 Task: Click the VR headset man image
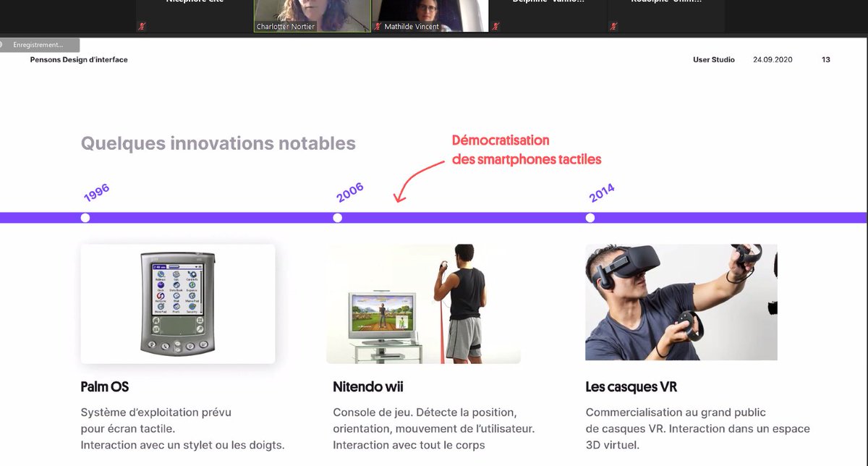(681, 302)
